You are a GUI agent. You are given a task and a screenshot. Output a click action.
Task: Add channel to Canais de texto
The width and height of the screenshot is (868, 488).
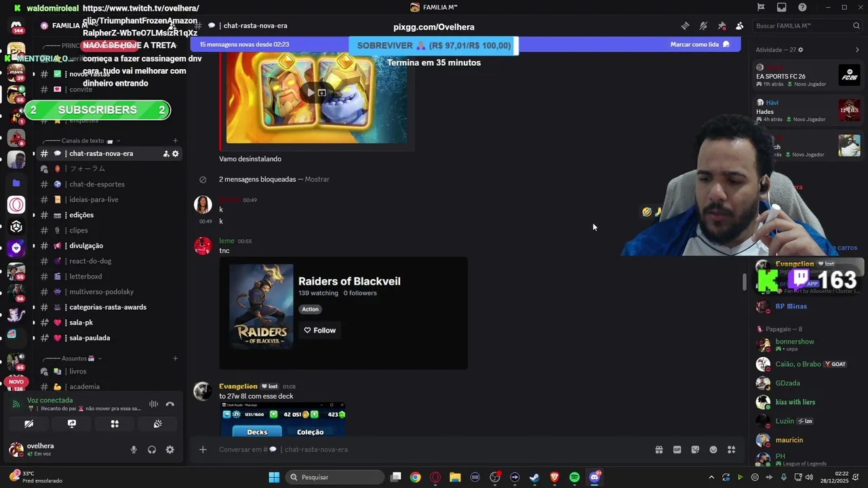point(175,141)
